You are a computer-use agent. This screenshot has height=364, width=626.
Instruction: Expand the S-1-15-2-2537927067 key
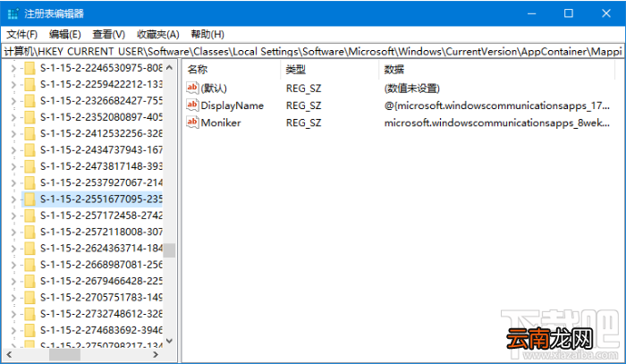pyautogui.click(x=13, y=182)
